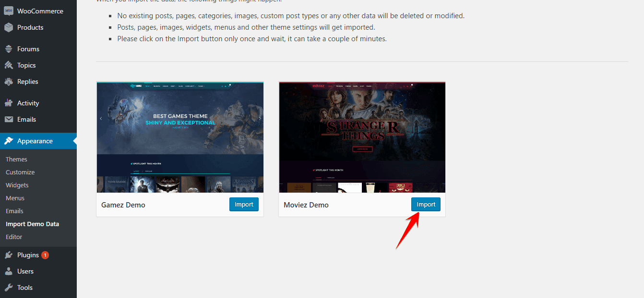
Task: Click the Topics icon in sidebar
Action: click(9, 65)
